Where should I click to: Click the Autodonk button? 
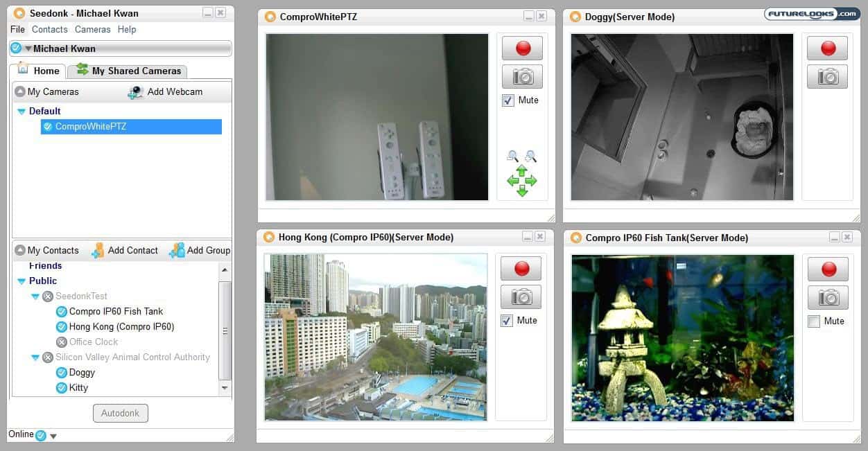point(120,414)
